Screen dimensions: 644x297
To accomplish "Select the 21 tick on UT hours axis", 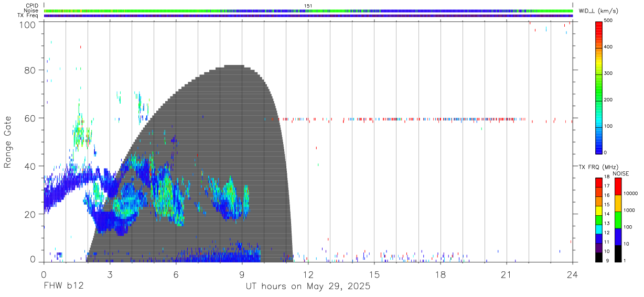I will 506,274.
